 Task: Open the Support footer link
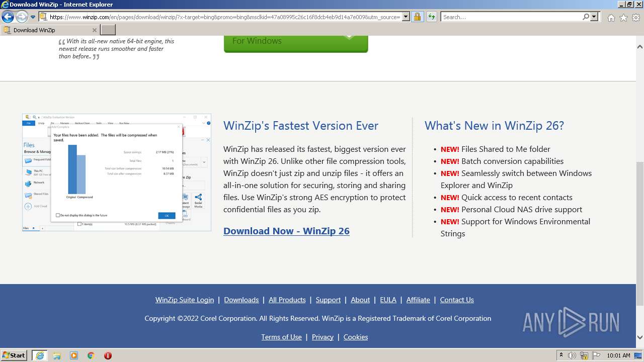pos(328,300)
